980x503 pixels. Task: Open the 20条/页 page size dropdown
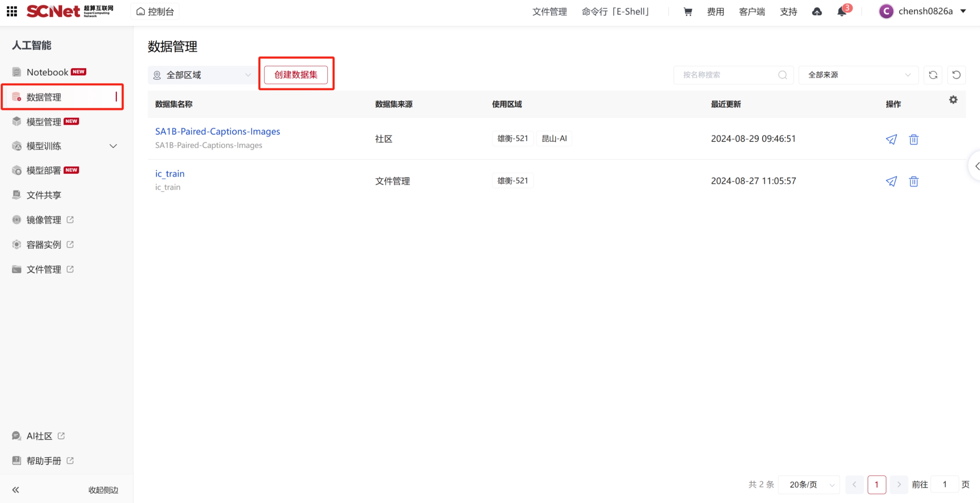coord(809,484)
